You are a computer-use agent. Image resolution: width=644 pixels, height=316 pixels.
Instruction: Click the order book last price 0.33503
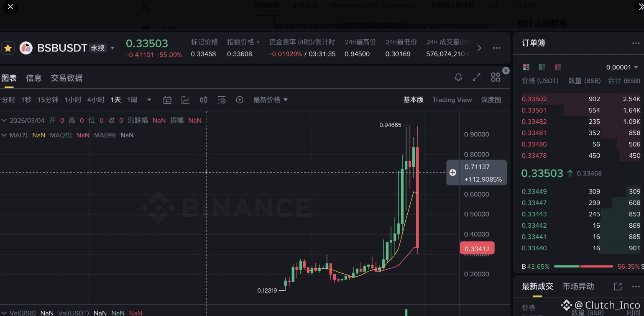(x=542, y=173)
